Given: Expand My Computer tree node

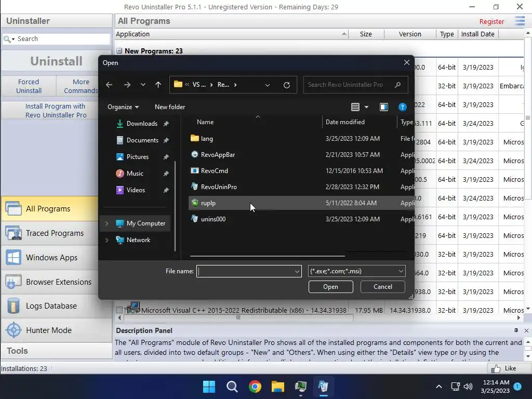Looking at the screenshot, I should pyautogui.click(x=107, y=223).
